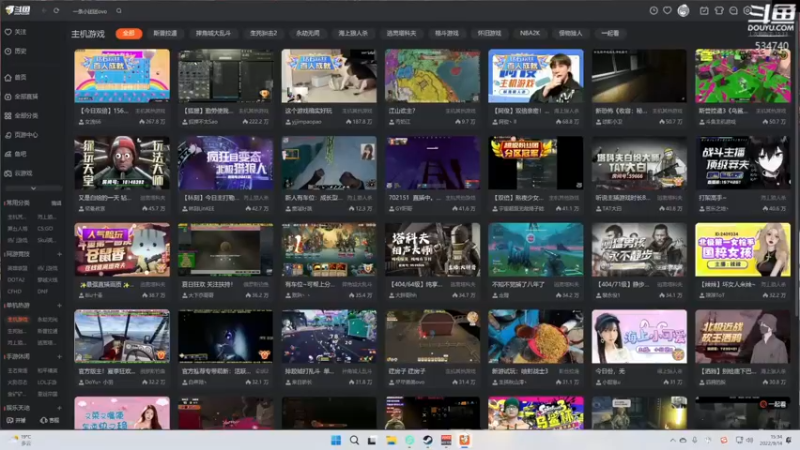The image size is (800, 450).
Task: Open 全部直播 in left sidebar
Action: pos(21,96)
